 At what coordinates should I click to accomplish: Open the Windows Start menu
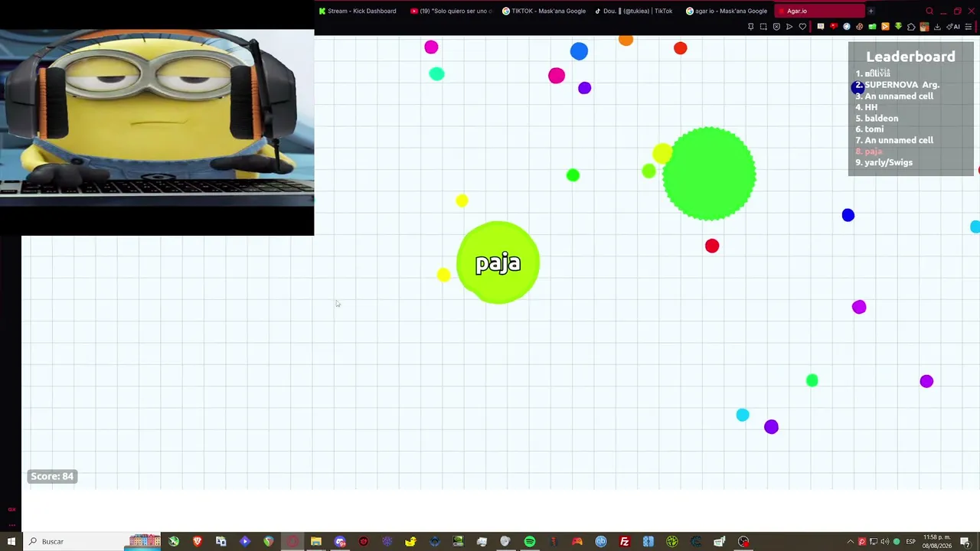11,542
